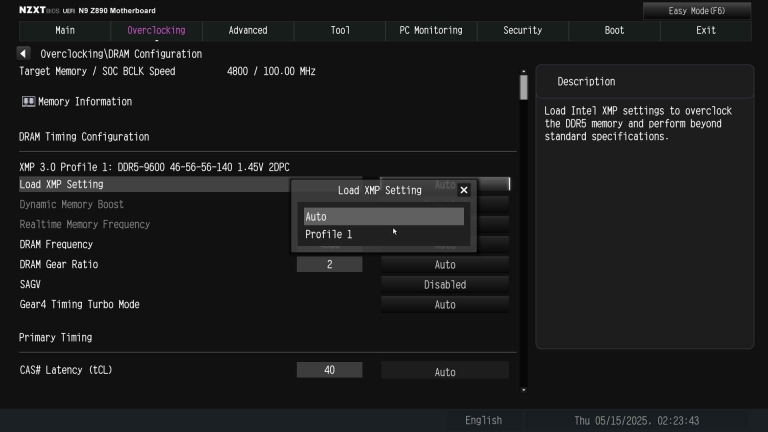Viewport: 768px width, 432px height.
Task: Open Memory Information chip icon
Action: coord(28,101)
